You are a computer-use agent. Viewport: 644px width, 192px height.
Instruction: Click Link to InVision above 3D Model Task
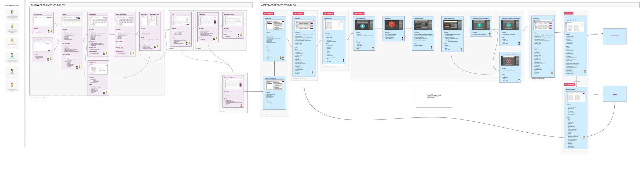click(328, 14)
